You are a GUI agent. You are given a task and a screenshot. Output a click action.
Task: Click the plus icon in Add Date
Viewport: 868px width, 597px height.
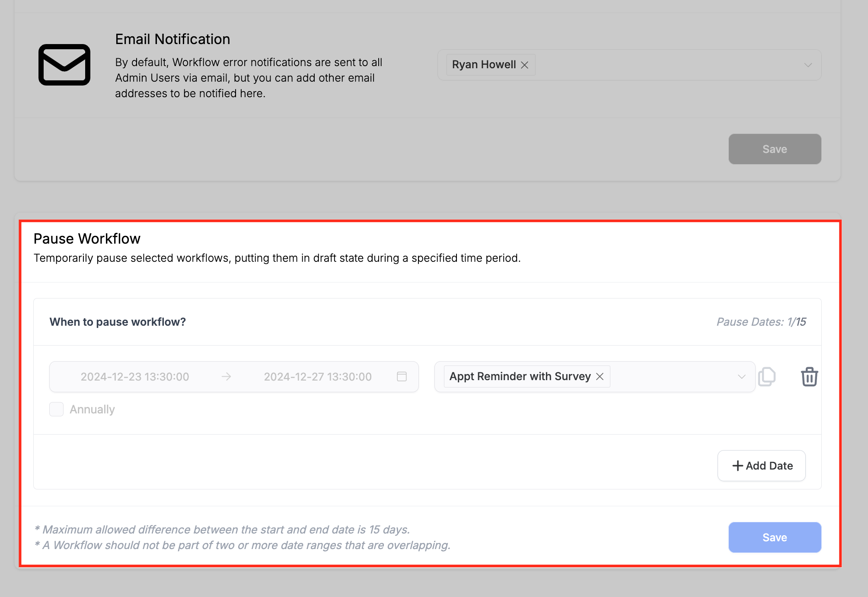pos(737,466)
